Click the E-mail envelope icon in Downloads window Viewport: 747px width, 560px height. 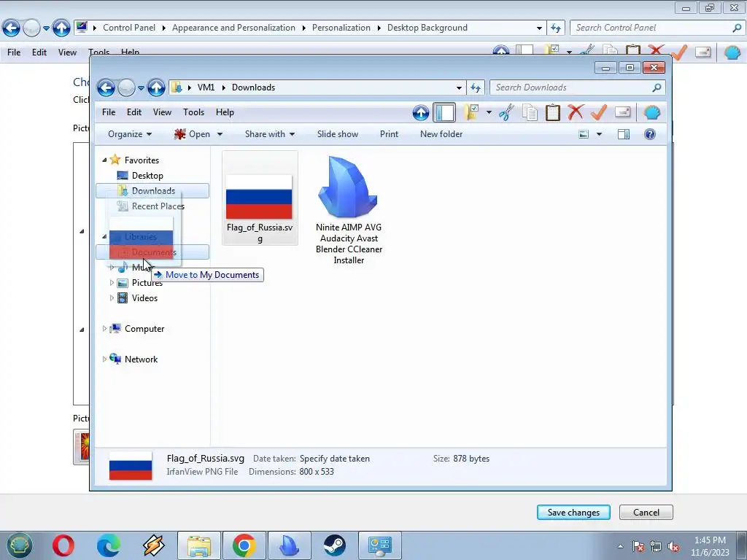coord(623,112)
